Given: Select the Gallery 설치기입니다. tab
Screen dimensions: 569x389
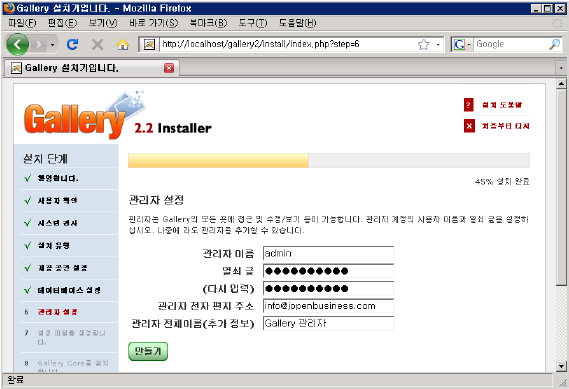Looking at the screenshot, I should click(x=91, y=68).
